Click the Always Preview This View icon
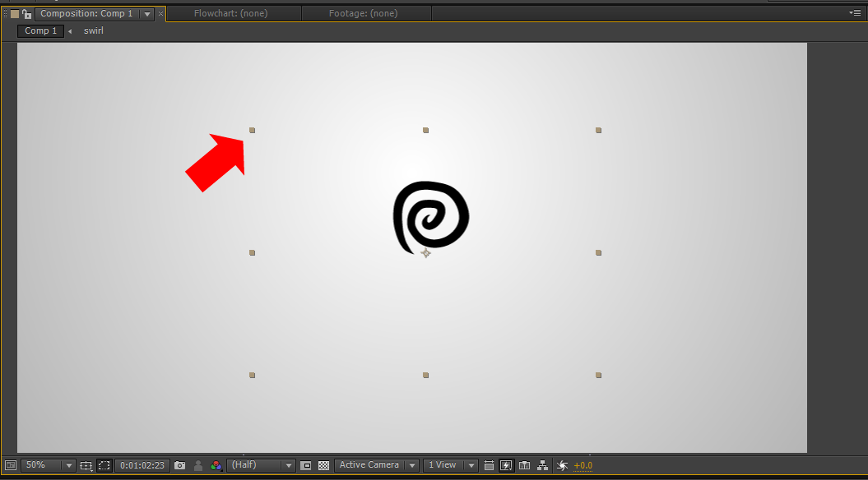 [11, 465]
